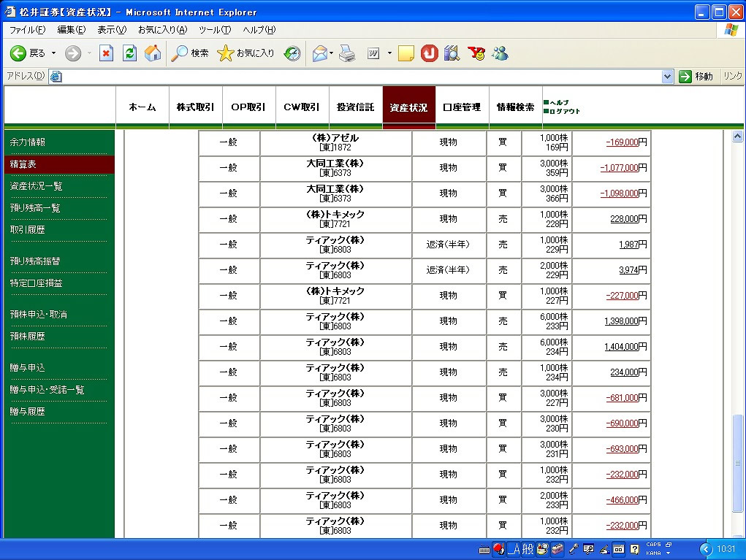746x560 pixels.
Task: Open 預り残高一覧 in sidebar
Action: (x=35, y=208)
